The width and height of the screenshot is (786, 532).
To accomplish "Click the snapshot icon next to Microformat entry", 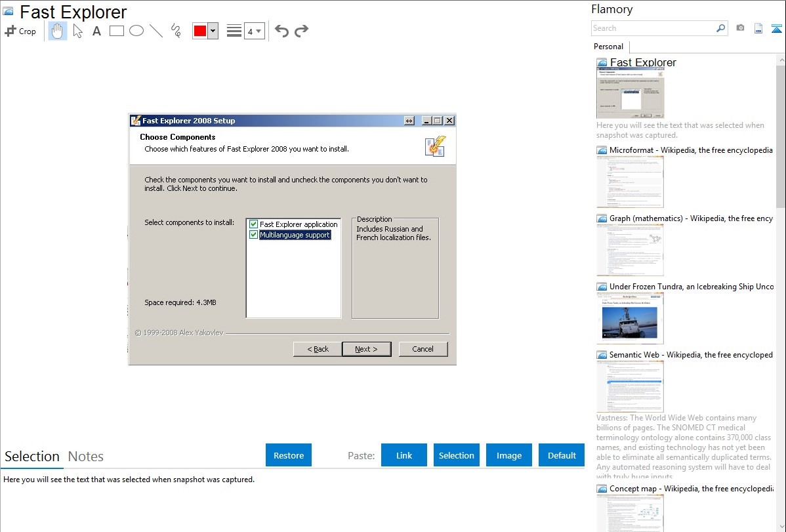I will [x=602, y=150].
